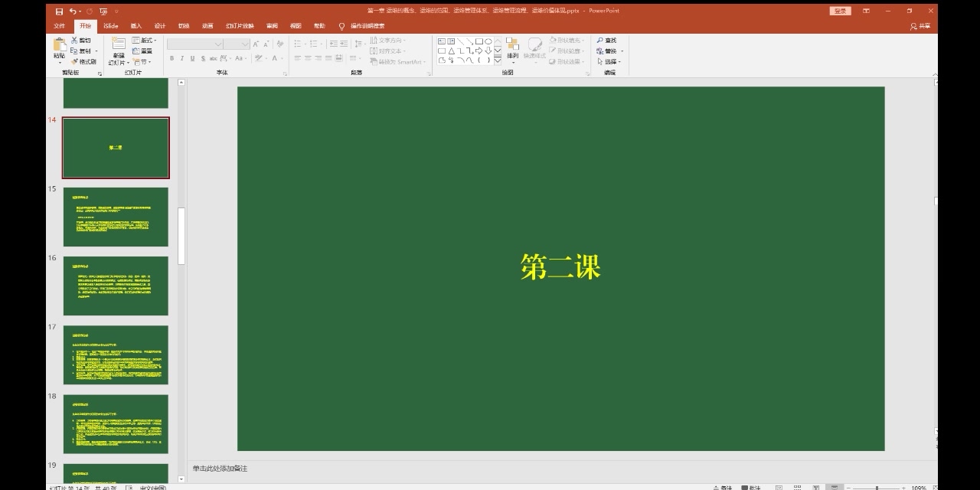Switch to iSlide ribbon tab

(x=111, y=26)
